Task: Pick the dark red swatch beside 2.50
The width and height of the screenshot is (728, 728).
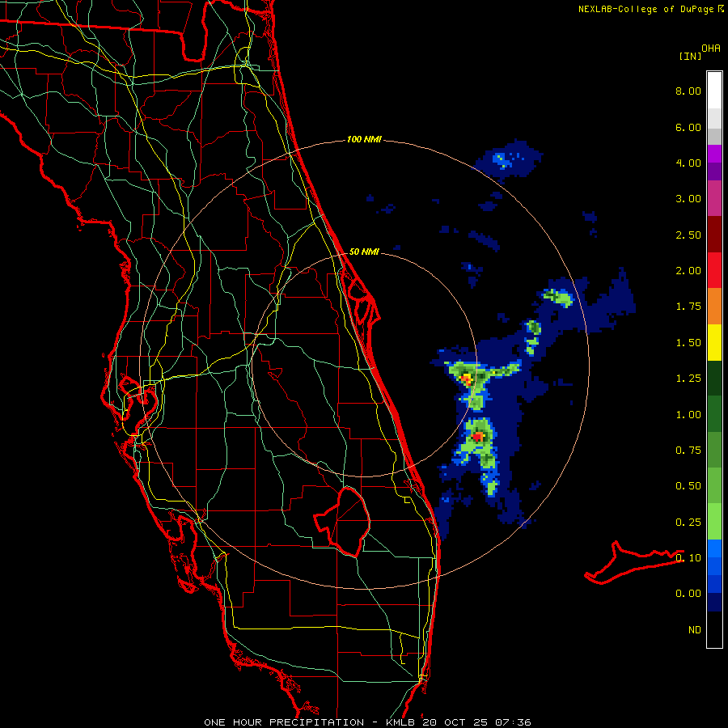Action: pos(714,235)
